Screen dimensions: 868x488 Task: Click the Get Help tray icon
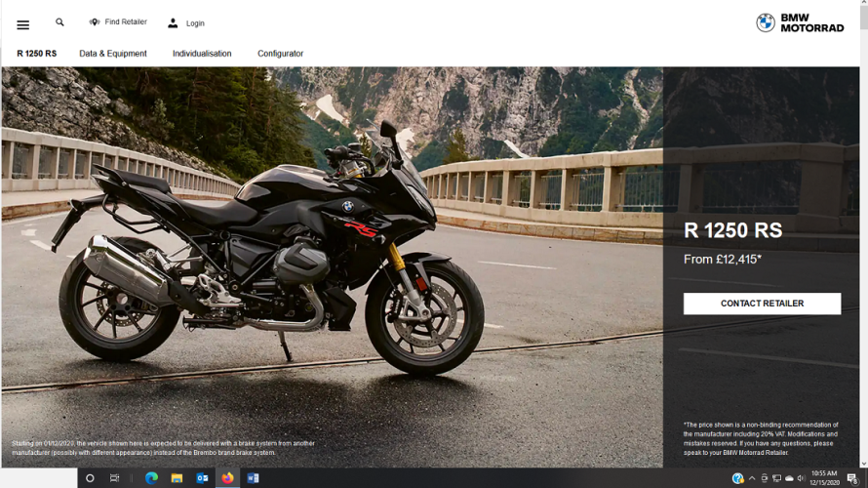tap(737, 478)
